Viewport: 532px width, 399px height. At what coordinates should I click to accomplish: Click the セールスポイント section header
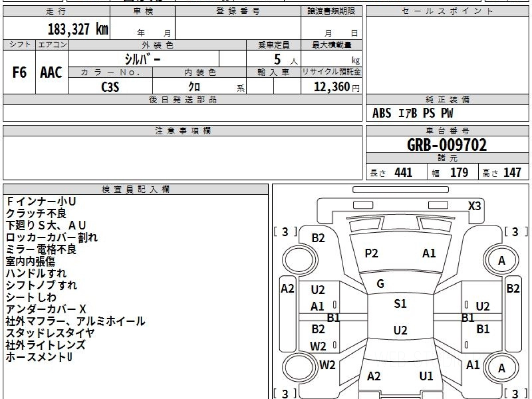click(448, 12)
